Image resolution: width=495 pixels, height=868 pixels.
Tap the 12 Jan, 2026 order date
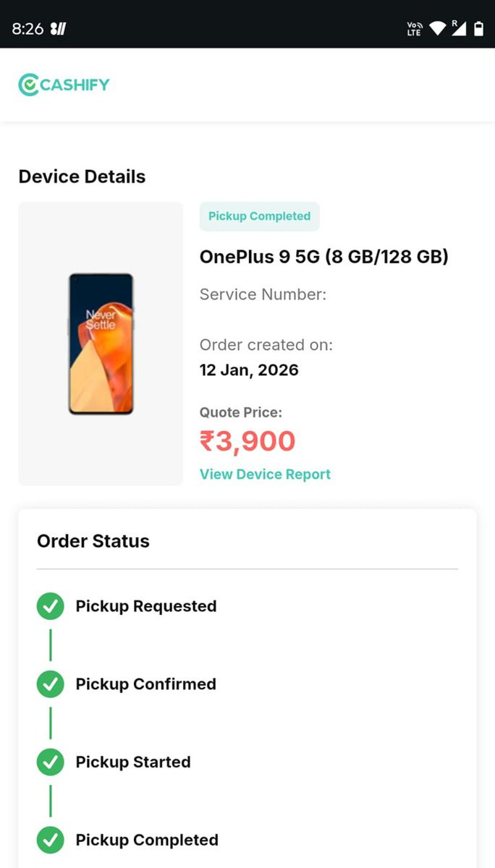(249, 370)
